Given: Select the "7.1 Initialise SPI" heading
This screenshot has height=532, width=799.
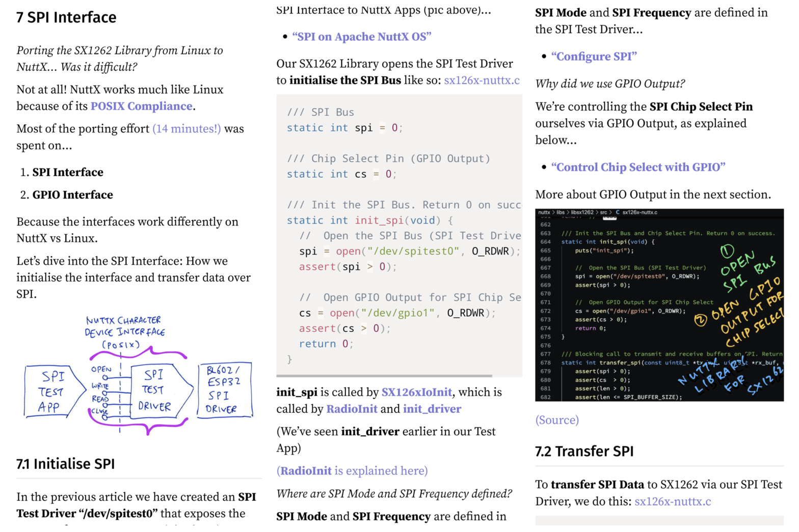Looking at the screenshot, I should pos(66,464).
